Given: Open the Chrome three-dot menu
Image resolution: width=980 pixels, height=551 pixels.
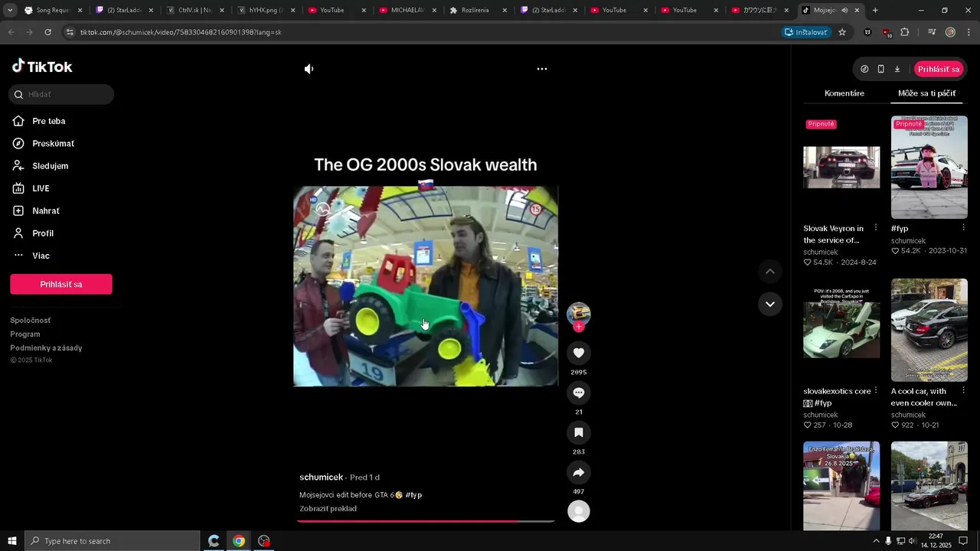Looking at the screenshot, I should point(969,32).
